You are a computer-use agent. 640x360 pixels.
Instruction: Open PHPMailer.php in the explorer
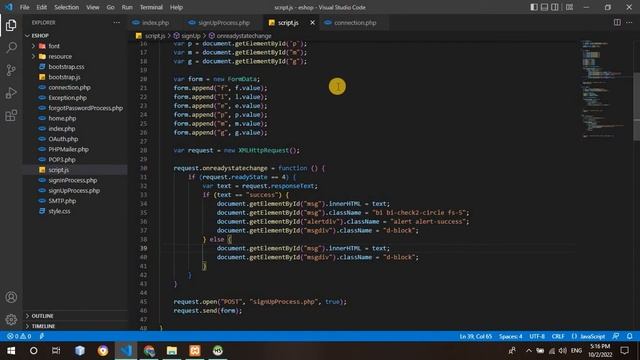coord(68,149)
